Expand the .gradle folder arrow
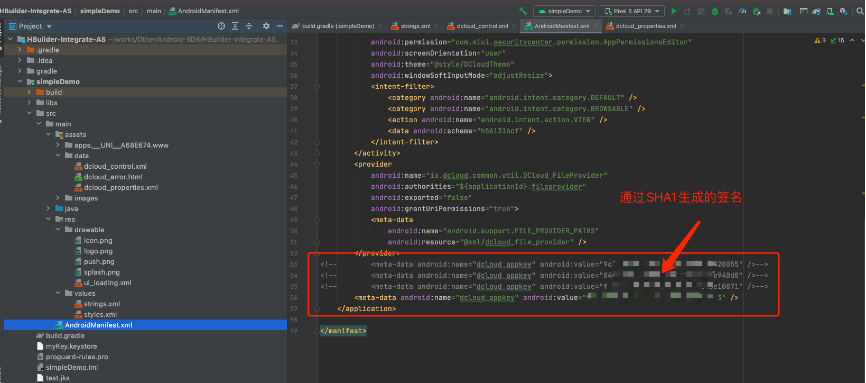The height and width of the screenshot is (383, 866). [20, 50]
